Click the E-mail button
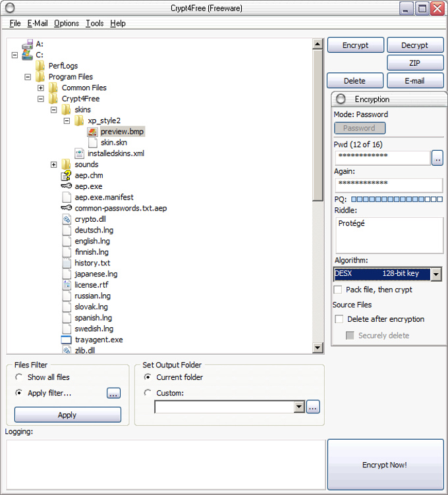This screenshot has height=495, width=448. (415, 81)
